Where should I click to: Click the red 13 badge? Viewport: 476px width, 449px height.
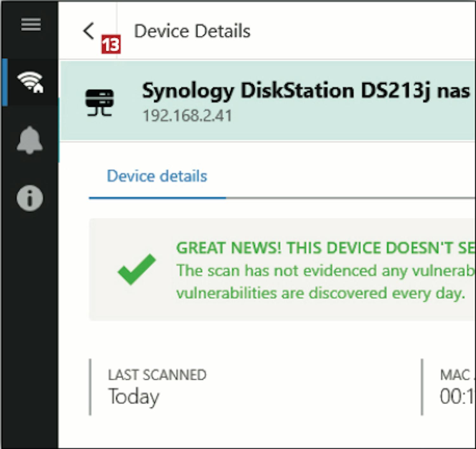pos(111,44)
